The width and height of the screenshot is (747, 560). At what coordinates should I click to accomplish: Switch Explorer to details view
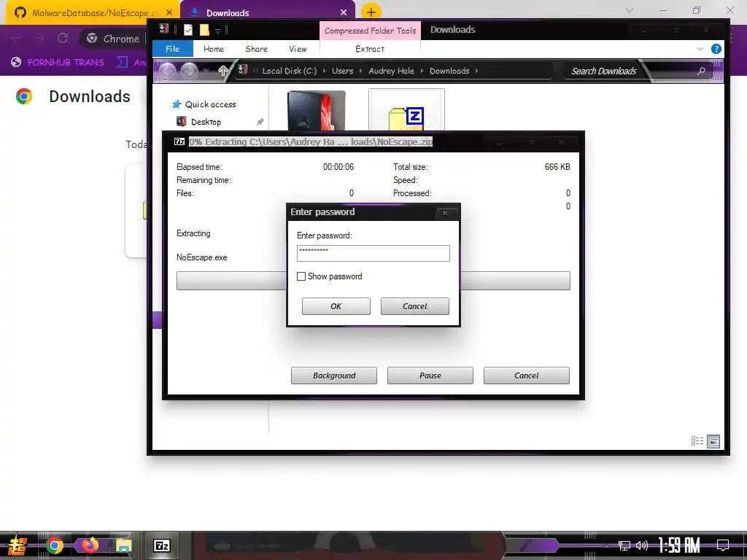(697, 441)
